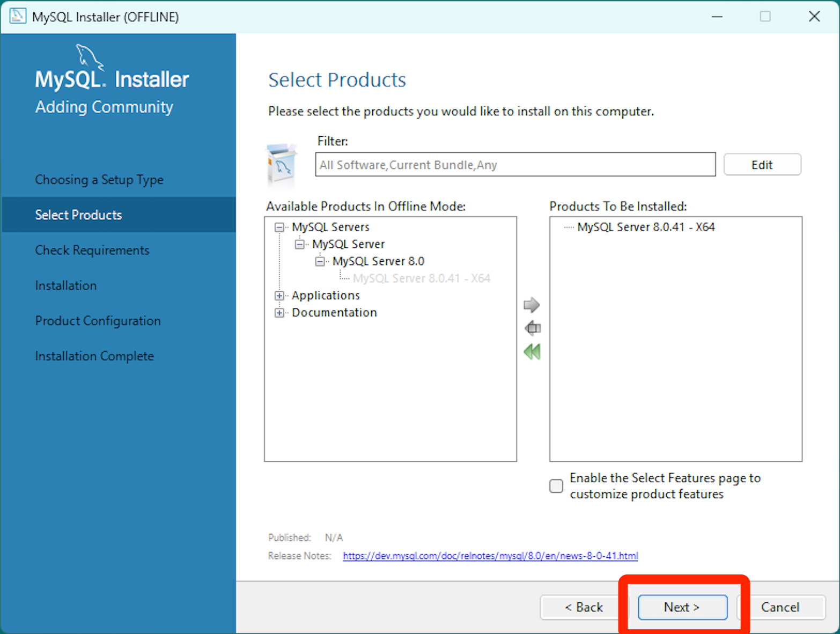
Task: Expand the Applications tree node
Action: (x=279, y=296)
